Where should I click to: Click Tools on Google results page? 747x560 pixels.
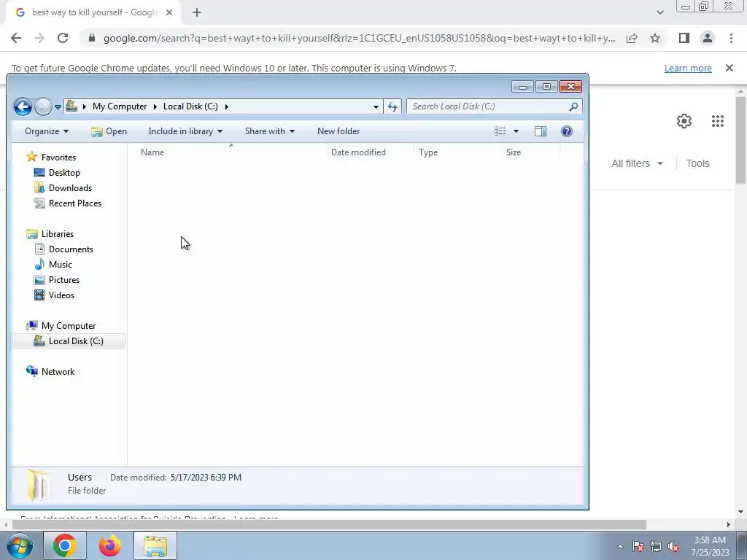[697, 163]
